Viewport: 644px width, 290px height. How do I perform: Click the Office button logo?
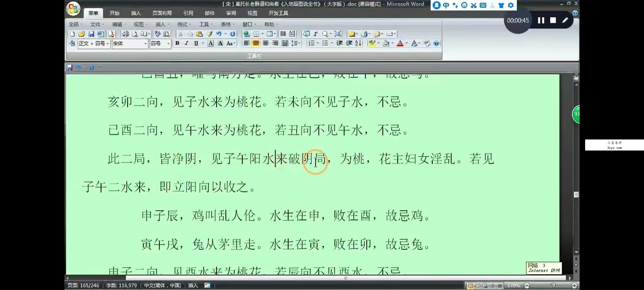click(73, 9)
